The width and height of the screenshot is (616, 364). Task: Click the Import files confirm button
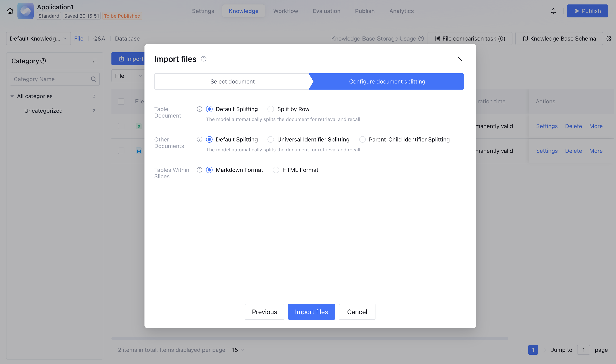point(311,312)
